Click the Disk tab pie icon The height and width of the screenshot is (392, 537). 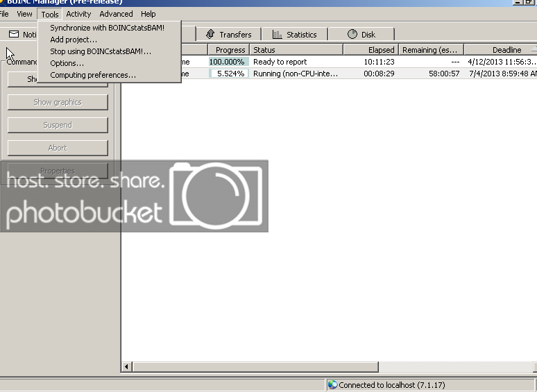point(352,34)
